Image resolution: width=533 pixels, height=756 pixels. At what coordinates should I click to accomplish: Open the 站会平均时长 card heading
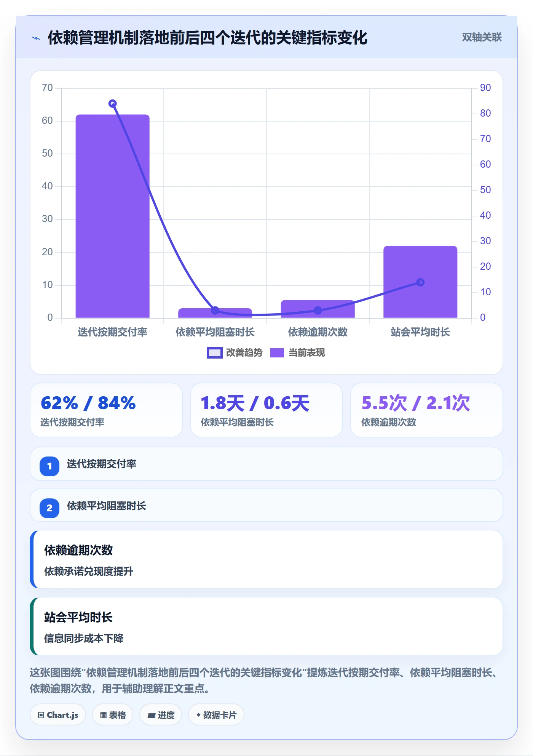(78, 617)
